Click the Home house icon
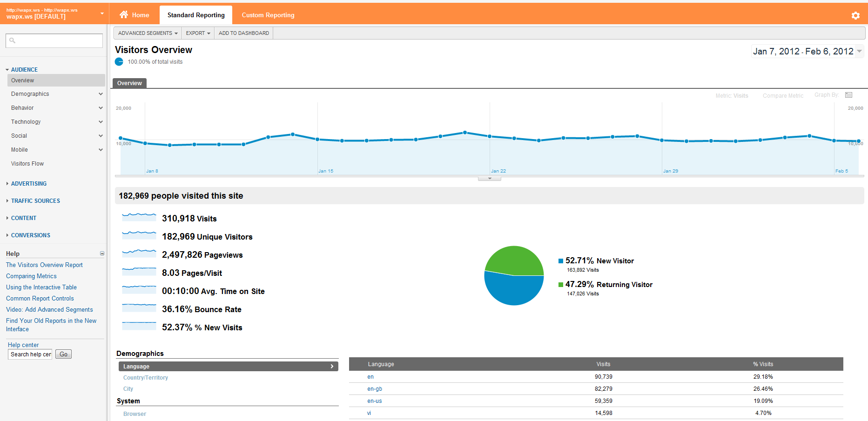The height and width of the screenshot is (421, 868). (124, 15)
